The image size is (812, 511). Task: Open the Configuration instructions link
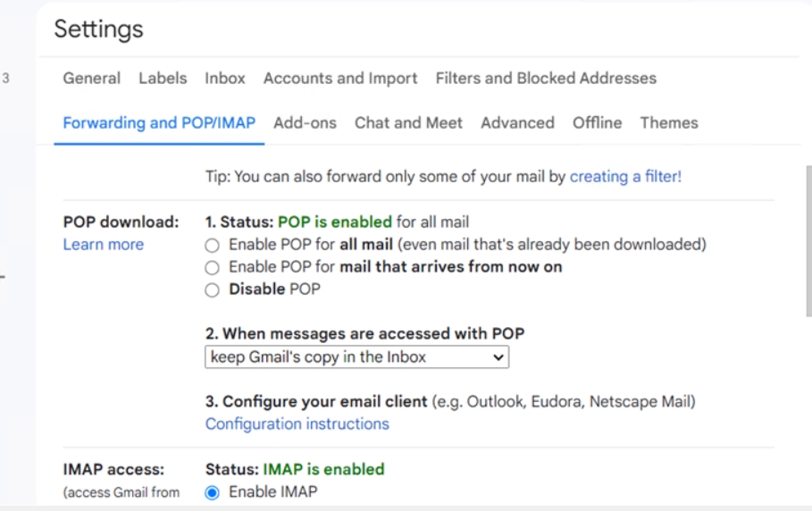coord(297,424)
